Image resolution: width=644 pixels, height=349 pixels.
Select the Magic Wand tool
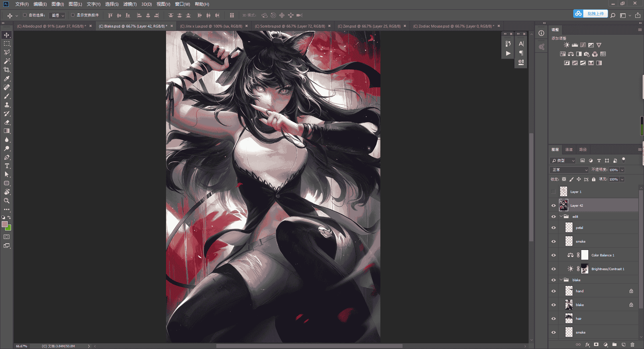tap(7, 61)
